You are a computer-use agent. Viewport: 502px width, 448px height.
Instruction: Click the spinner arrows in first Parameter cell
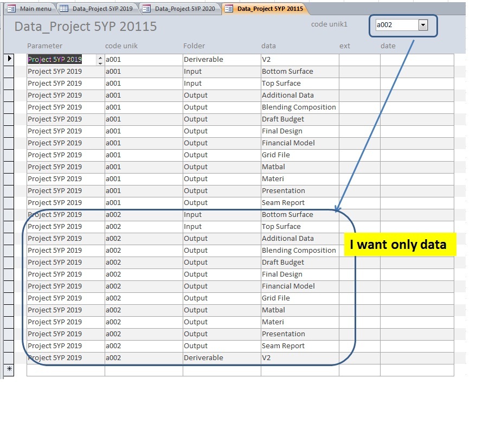(x=100, y=60)
